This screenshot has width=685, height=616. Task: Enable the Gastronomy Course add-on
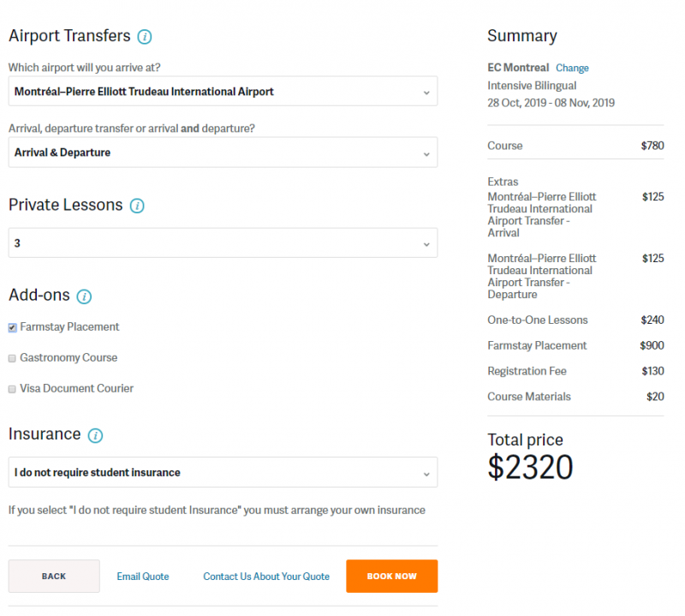pos(12,357)
